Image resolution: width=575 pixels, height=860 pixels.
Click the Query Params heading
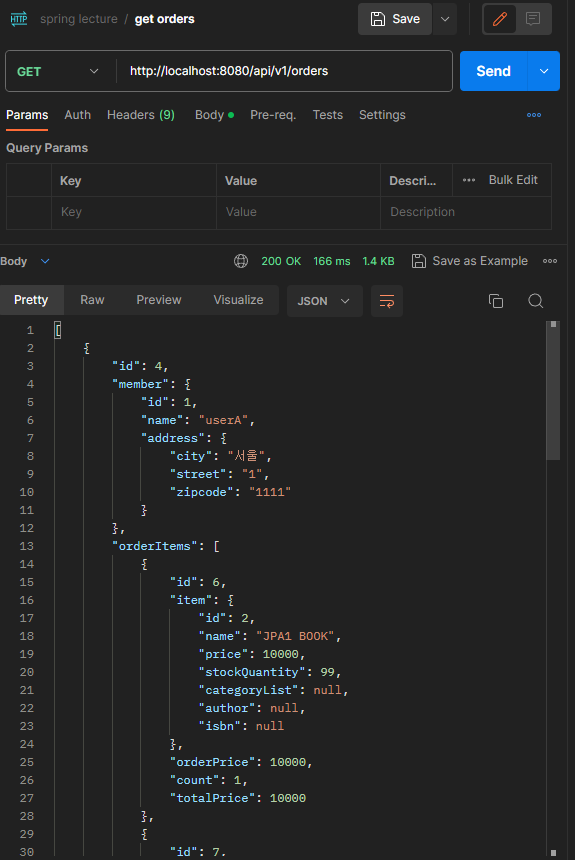click(47, 148)
